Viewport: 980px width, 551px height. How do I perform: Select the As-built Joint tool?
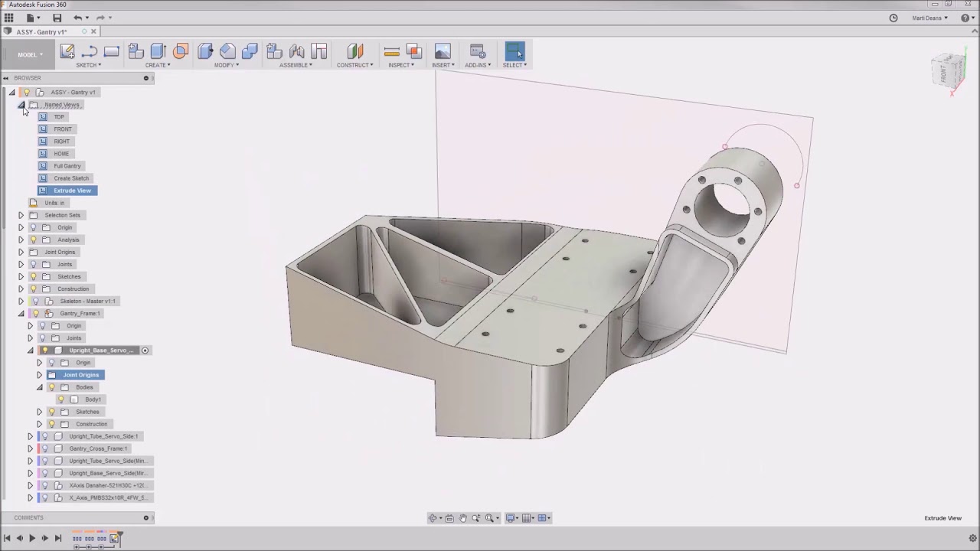(x=319, y=51)
